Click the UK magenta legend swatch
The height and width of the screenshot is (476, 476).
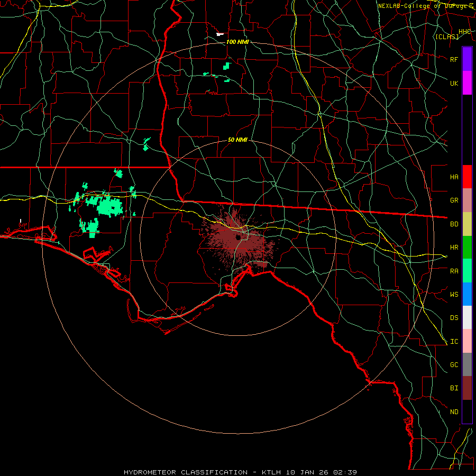click(467, 83)
